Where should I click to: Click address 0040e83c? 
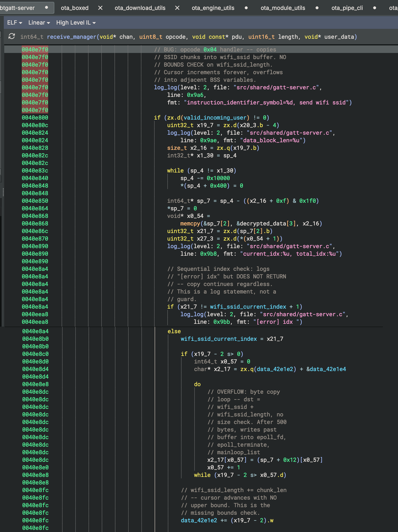pos(35,171)
